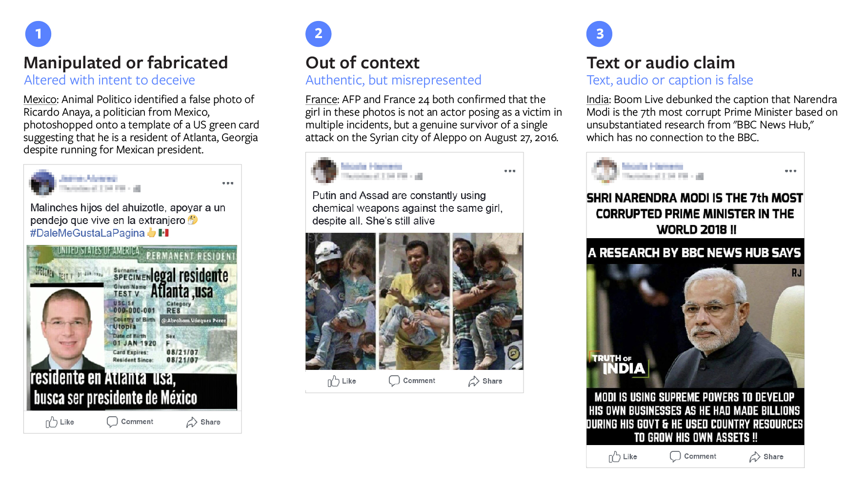Share the Modi corruption claim post
Screen dimensions: 868x488
coord(766,457)
